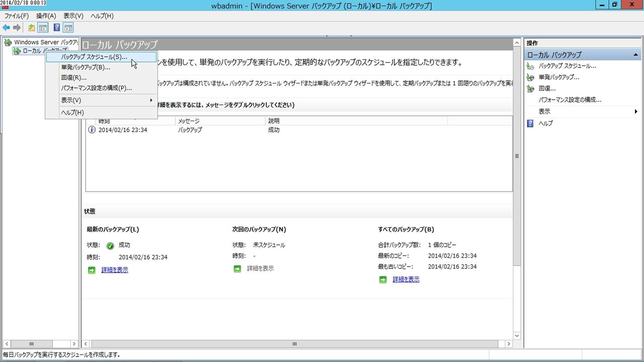644x362 pixels.
Task: Sort messages by メッセージ column header
Action: pos(220,121)
